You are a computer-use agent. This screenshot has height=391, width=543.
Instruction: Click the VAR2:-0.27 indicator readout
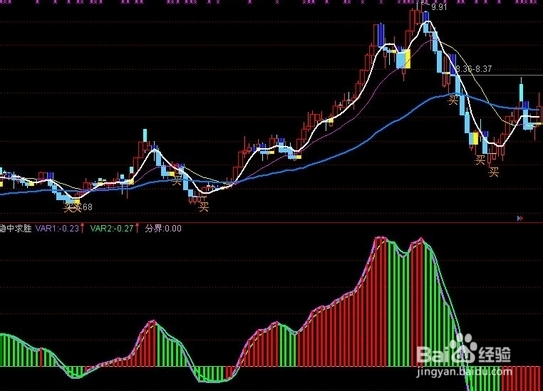(112, 229)
